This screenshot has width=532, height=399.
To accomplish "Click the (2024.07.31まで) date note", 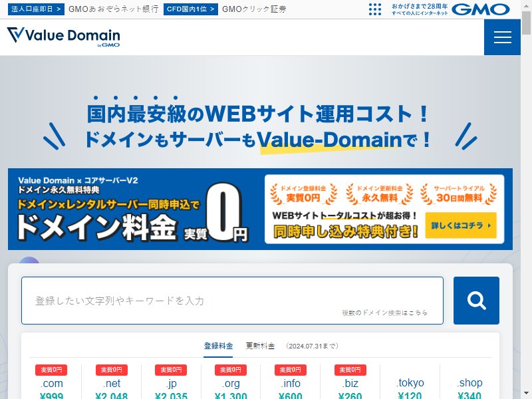I will click(312, 346).
